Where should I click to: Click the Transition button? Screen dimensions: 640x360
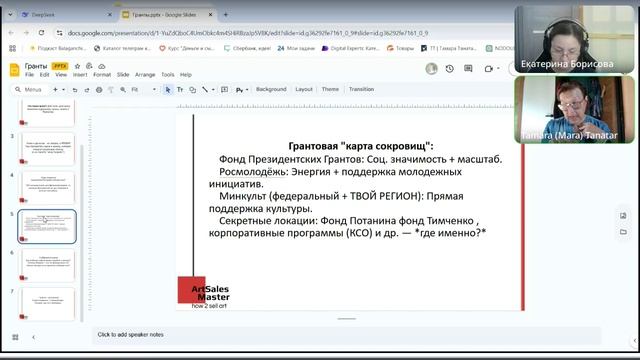pyautogui.click(x=361, y=89)
